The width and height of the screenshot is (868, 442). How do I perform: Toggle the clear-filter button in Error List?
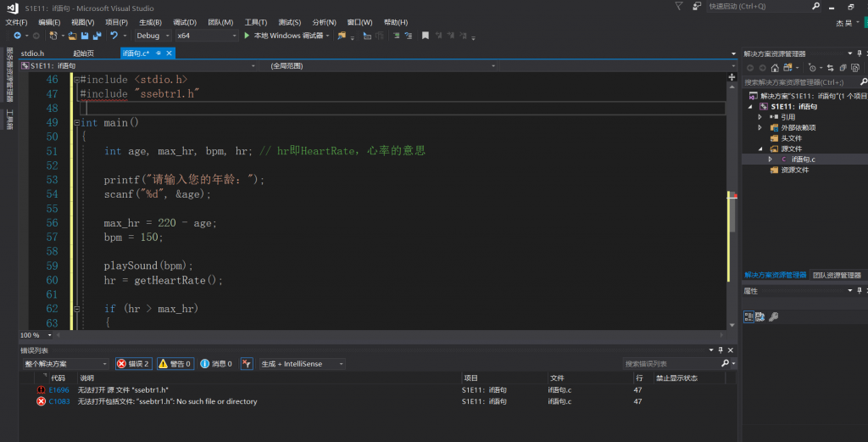[247, 364]
